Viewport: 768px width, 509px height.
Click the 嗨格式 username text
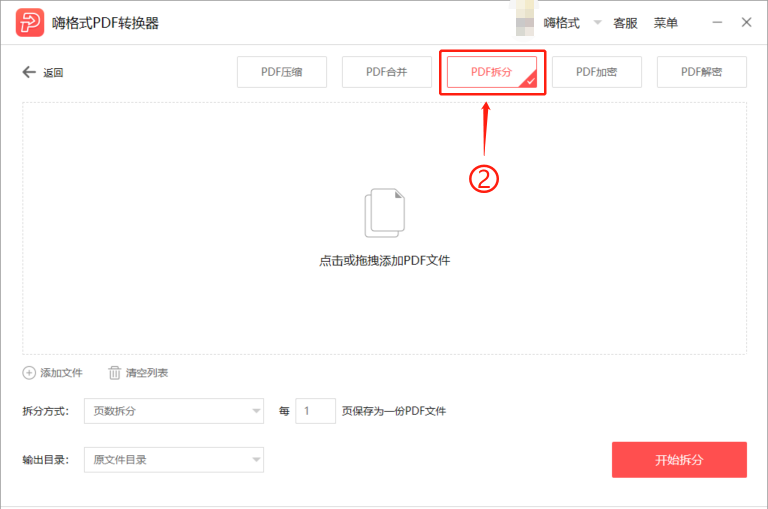coord(561,23)
